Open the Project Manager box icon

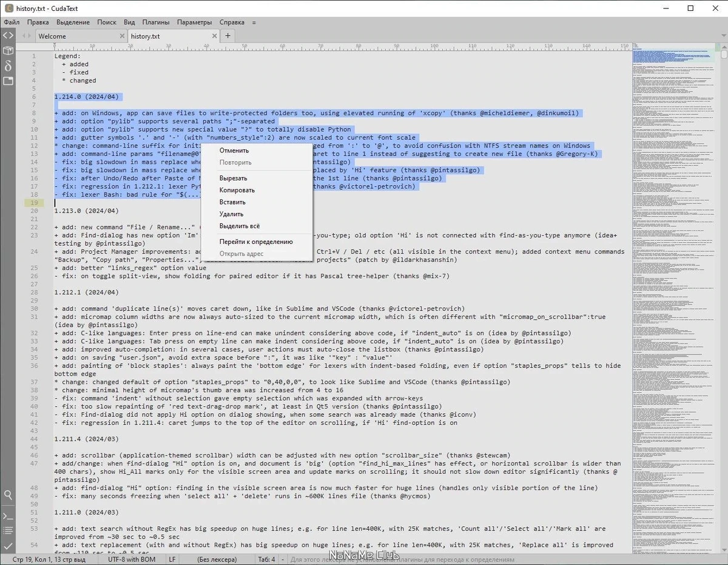(8, 50)
